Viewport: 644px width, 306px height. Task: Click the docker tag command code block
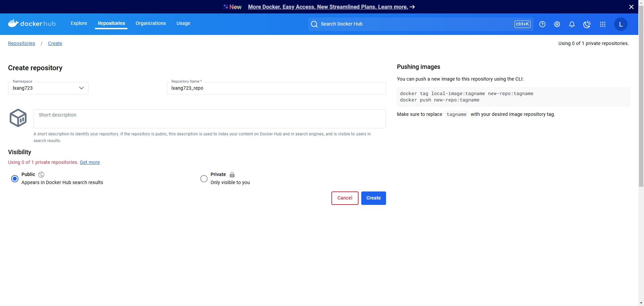point(513,97)
